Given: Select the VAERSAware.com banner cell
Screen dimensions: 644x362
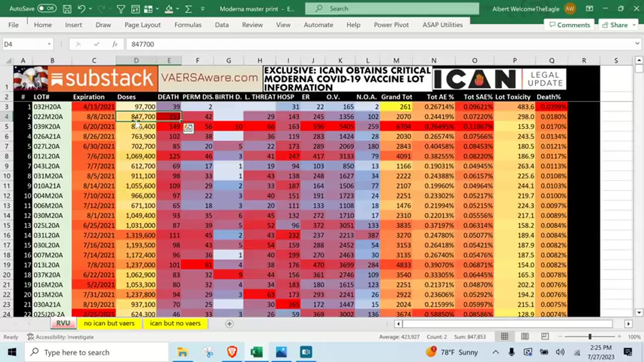Looking at the screenshot, I should tap(209, 78).
